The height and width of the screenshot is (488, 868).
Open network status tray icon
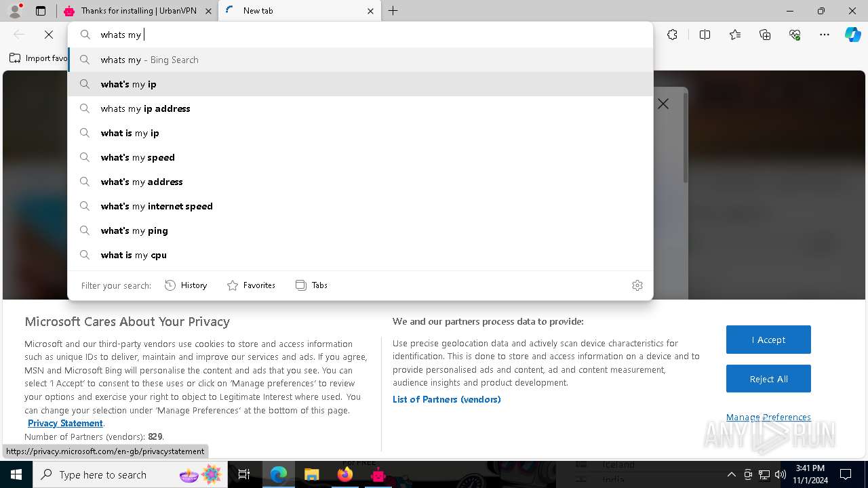pos(764,474)
